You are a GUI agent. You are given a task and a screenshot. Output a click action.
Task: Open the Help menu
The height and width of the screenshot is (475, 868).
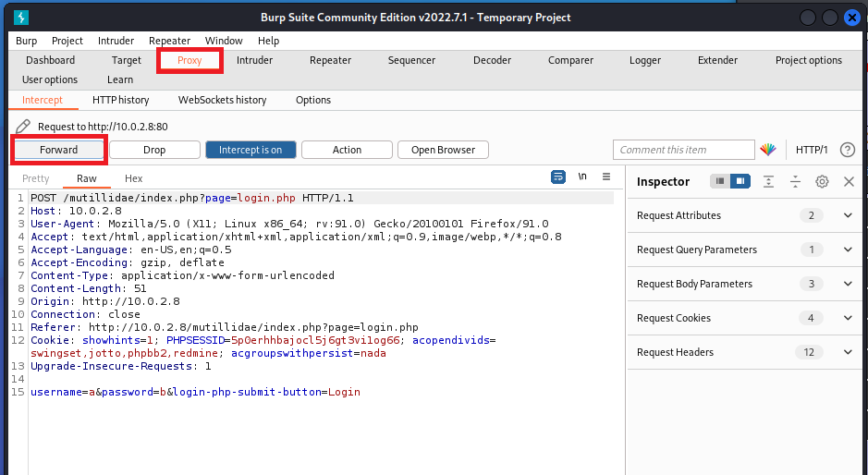pos(268,41)
